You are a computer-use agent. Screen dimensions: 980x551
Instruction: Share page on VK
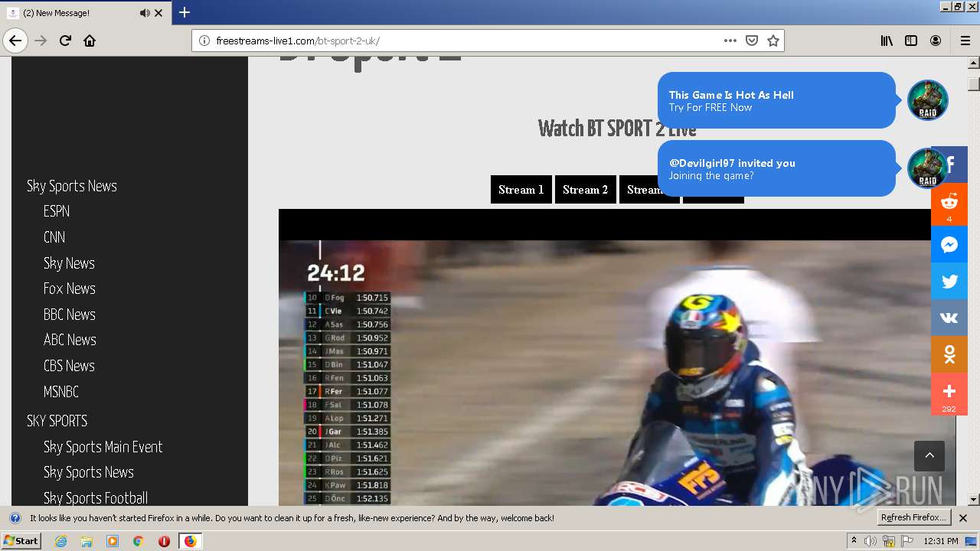[949, 318]
